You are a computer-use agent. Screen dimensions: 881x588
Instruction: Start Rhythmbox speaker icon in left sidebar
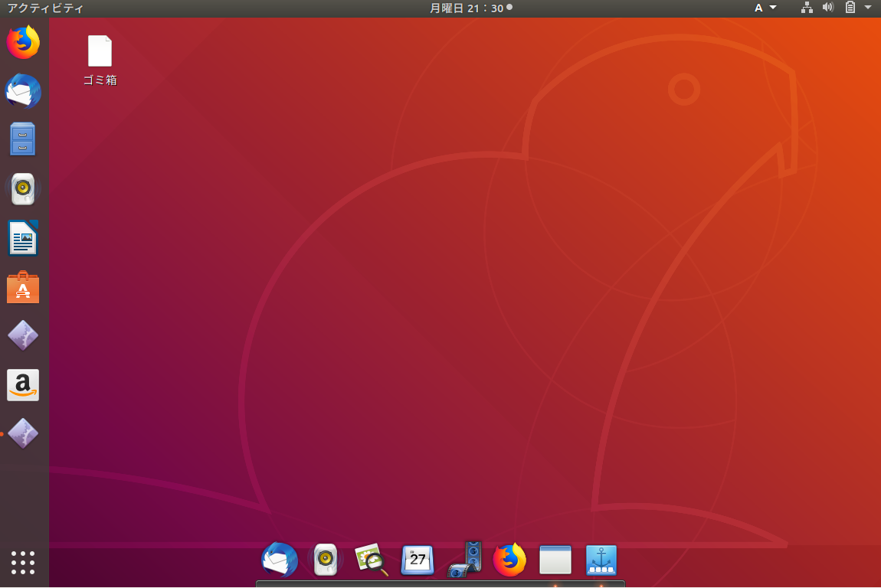click(23, 188)
